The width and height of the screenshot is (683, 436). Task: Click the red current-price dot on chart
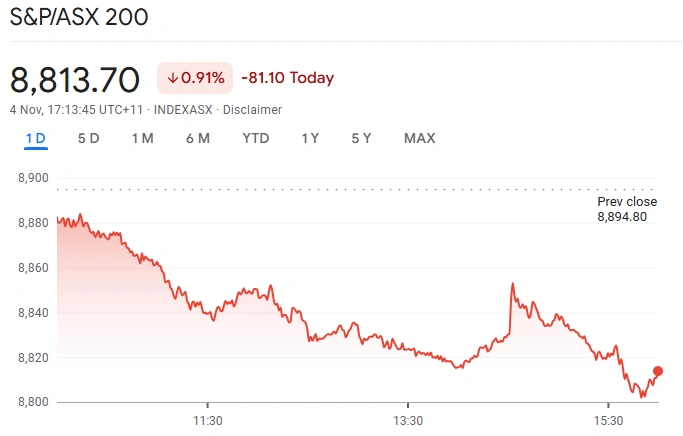657,371
